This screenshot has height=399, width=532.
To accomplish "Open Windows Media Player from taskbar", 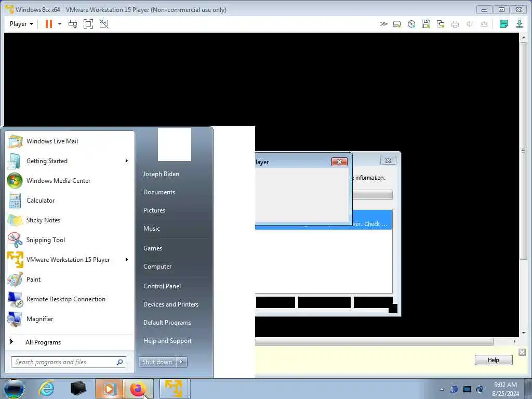I will click(x=109, y=389).
